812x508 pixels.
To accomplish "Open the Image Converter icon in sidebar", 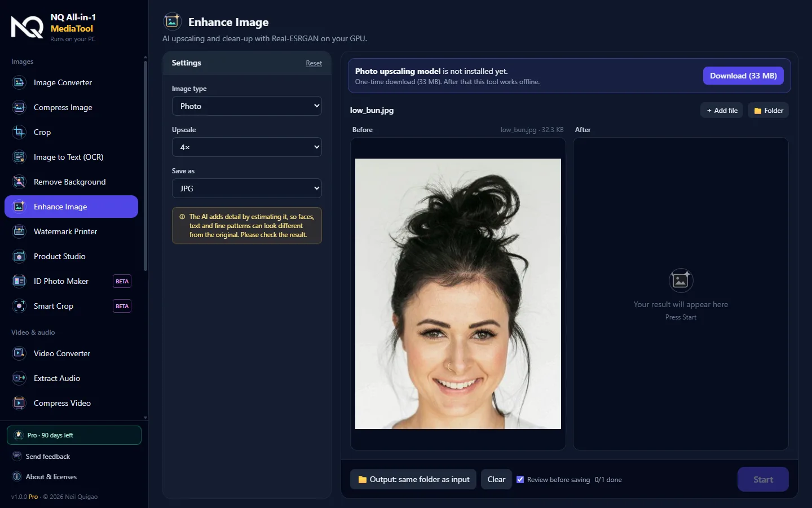I will click(19, 82).
